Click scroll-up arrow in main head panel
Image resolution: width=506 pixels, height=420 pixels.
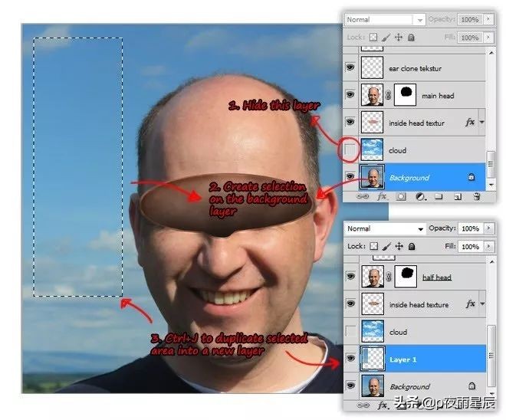click(491, 53)
